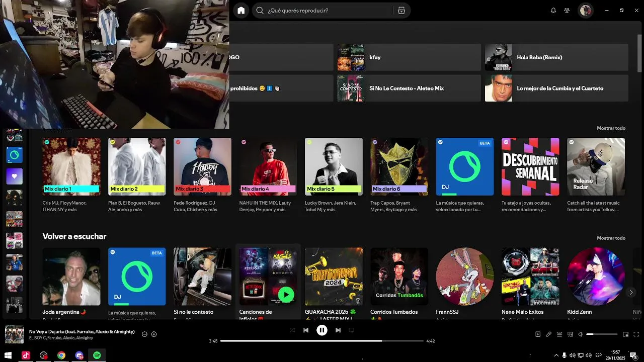Open Descubrimiento Semanal playlist
The height and width of the screenshot is (362, 644).
pyautogui.click(x=530, y=176)
